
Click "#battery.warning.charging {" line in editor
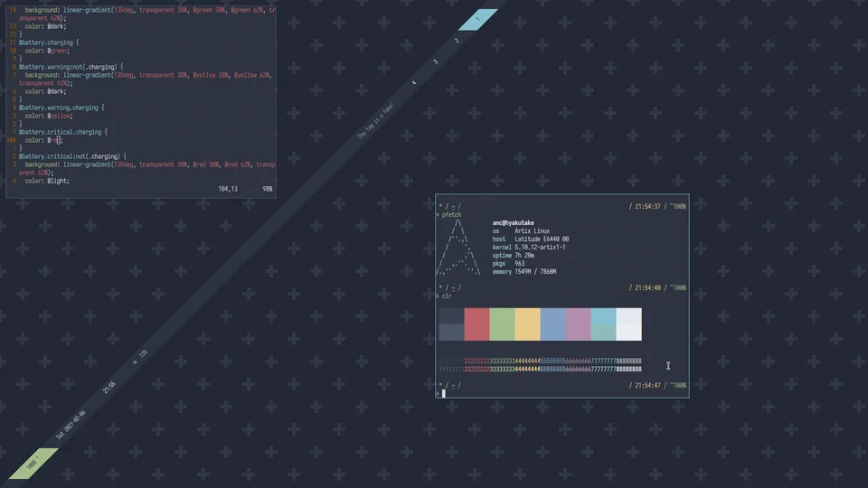(61, 108)
